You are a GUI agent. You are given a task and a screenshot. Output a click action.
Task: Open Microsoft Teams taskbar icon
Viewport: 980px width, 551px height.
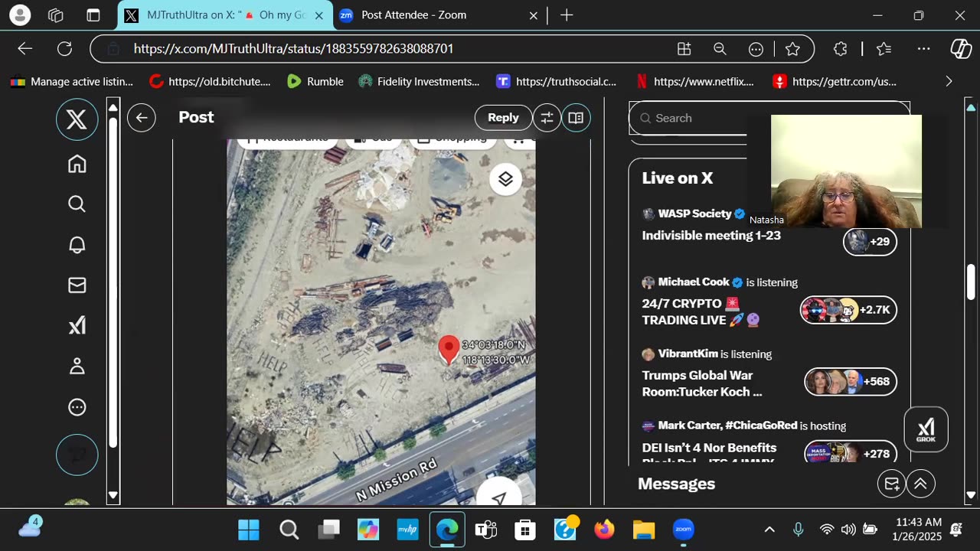click(485, 530)
